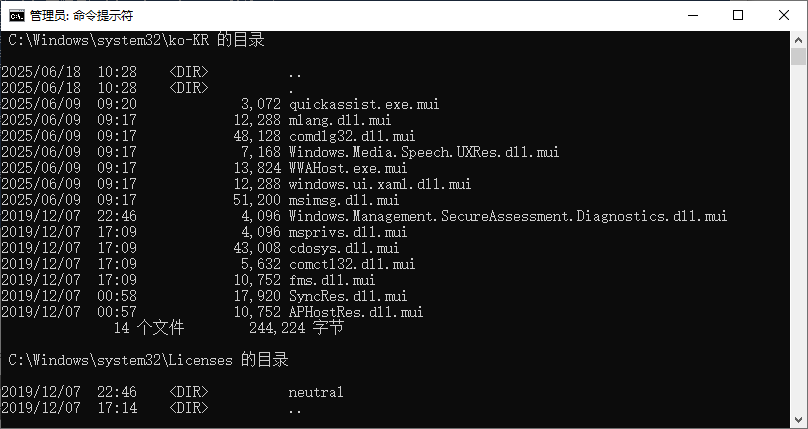Click the Windows.Management.SecureAssessment.Diagnostics.dll.mui line

[507, 216]
